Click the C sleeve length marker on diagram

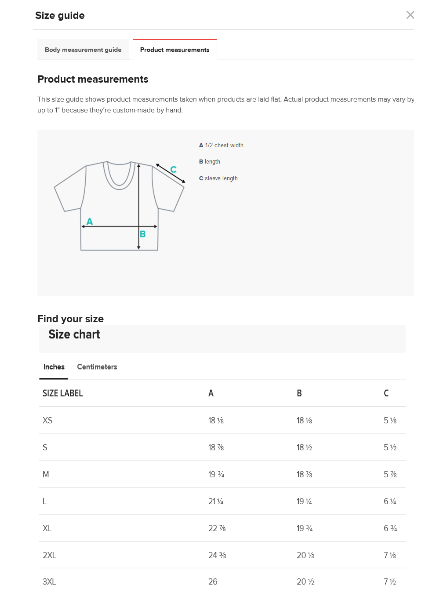(x=173, y=170)
